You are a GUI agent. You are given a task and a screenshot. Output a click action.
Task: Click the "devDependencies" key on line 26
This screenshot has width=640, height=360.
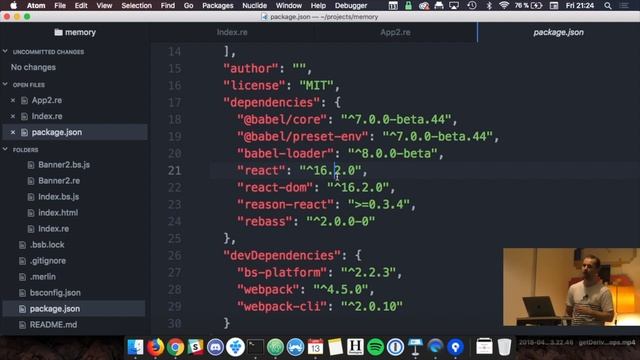282,256
